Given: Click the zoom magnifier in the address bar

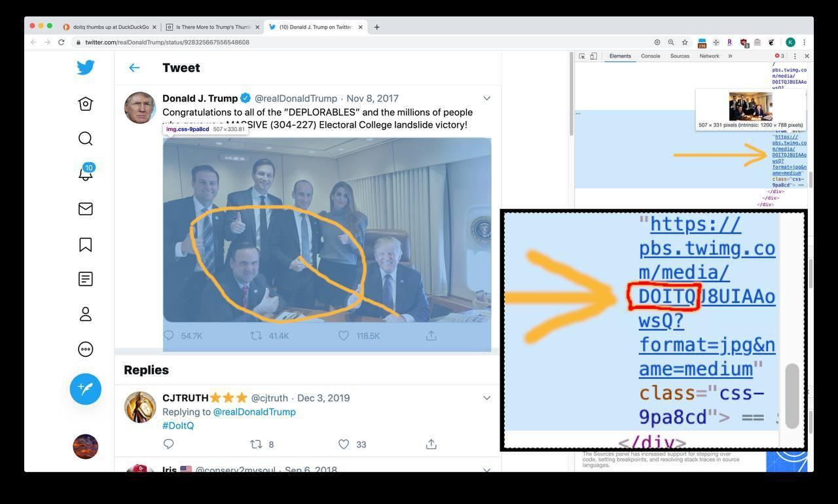Looking at the screenshot, I should (x=671, y=42).
